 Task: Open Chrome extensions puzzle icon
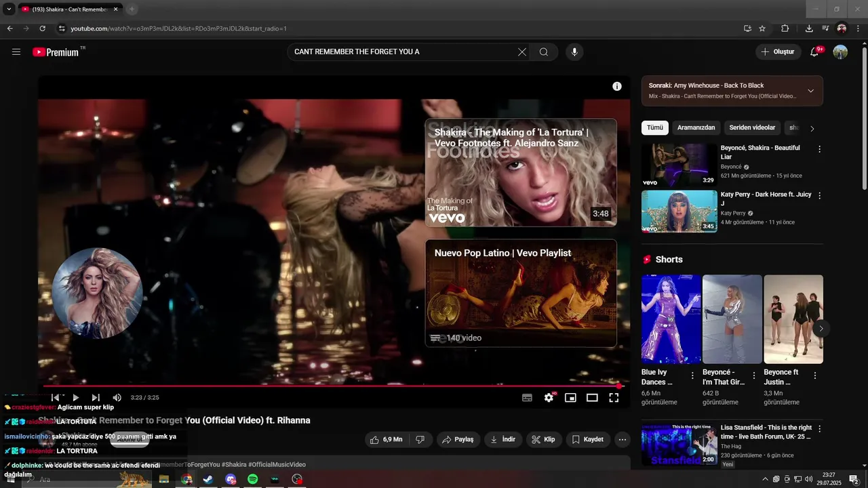[x=785, y=28]
